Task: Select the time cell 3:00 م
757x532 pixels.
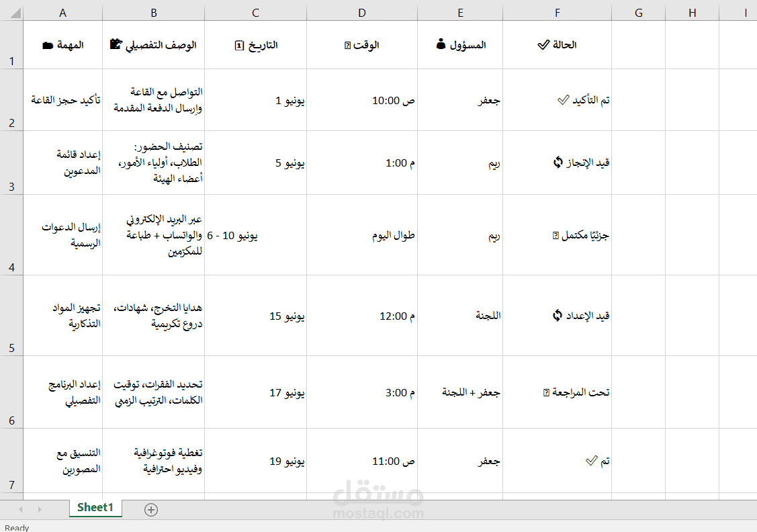Action: point(362,392)
